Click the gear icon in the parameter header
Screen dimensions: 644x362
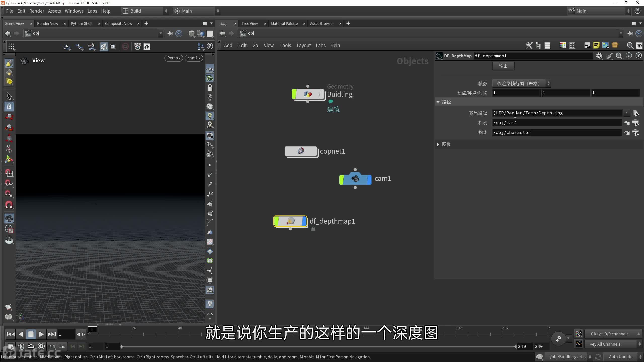[599, 56]
